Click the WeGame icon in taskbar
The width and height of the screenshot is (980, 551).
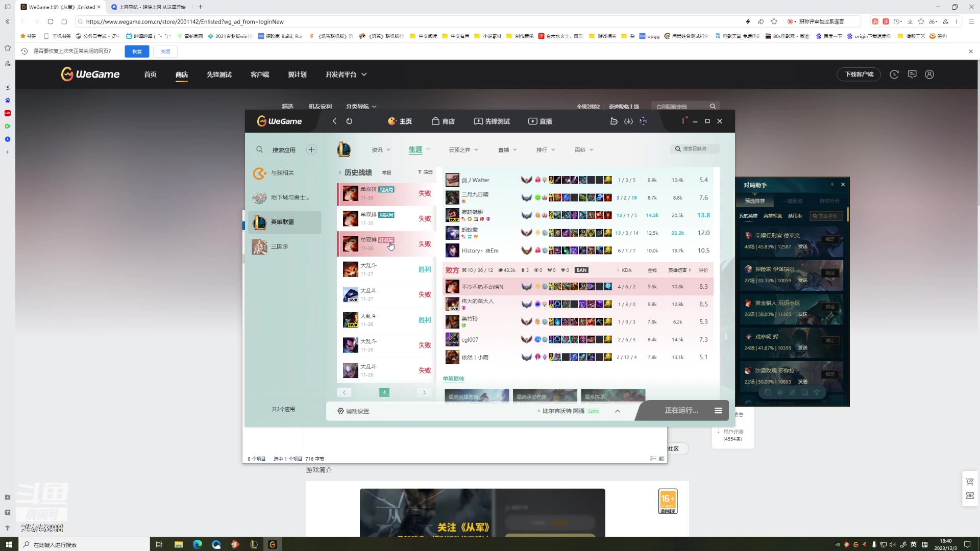pyautogui.click(x=273, y=544)
